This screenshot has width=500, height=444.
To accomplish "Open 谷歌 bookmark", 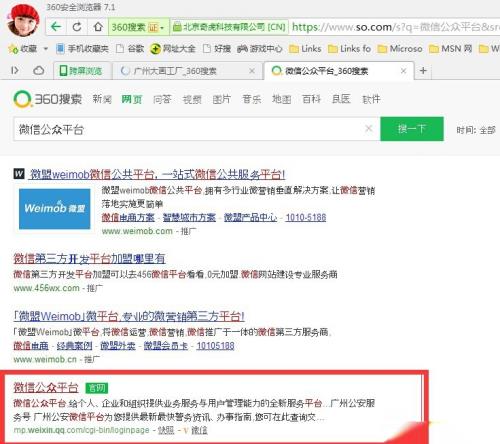I will 130,49.
